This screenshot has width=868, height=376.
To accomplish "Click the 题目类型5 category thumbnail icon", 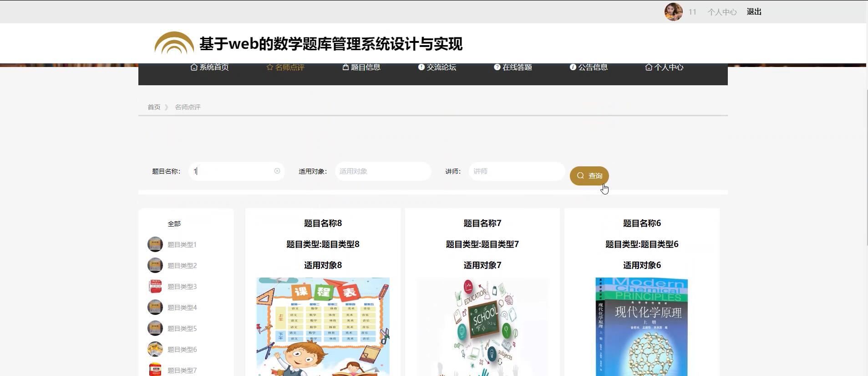I will tap(155, 328).
